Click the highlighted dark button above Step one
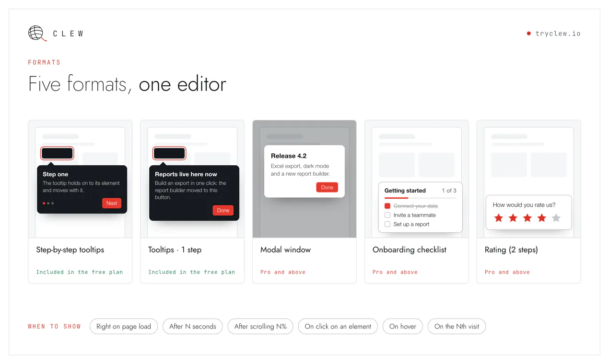 click(x=57, y=153)
